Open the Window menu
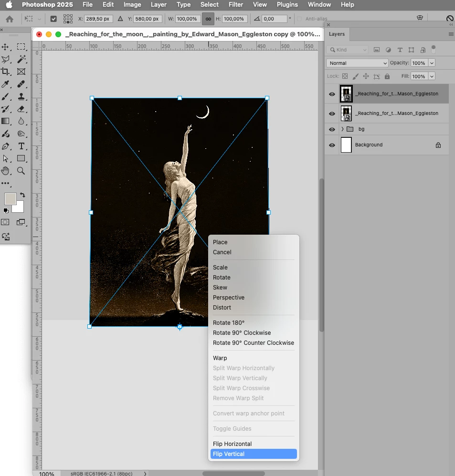 pos(319,5)
